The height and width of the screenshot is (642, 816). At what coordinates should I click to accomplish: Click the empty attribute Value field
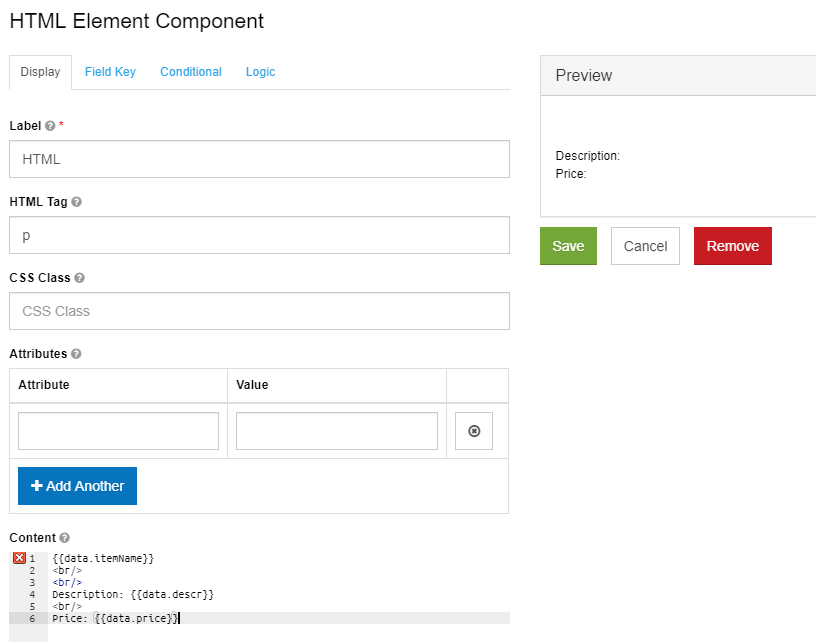click(x=336, y=430)
